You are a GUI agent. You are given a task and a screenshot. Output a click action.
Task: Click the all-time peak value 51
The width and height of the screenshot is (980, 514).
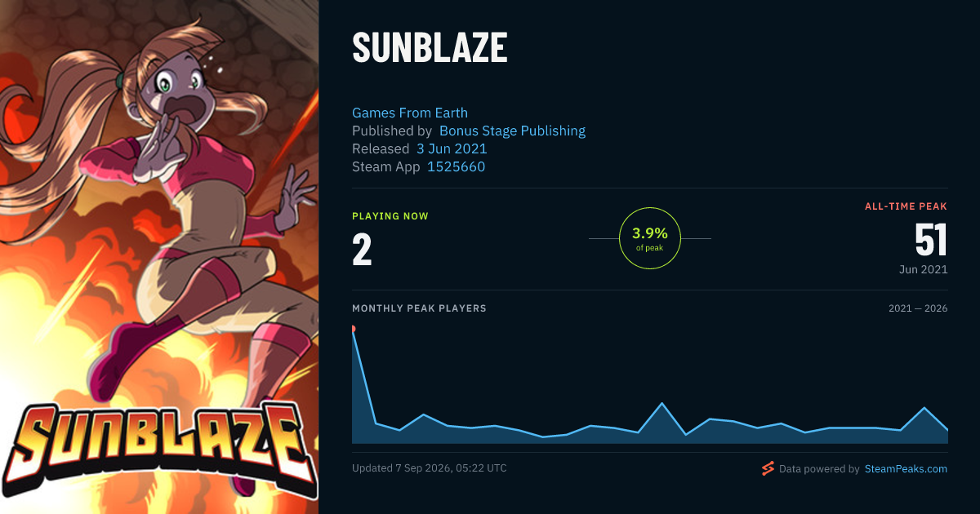pyautogui.click(x=931, y=240)
